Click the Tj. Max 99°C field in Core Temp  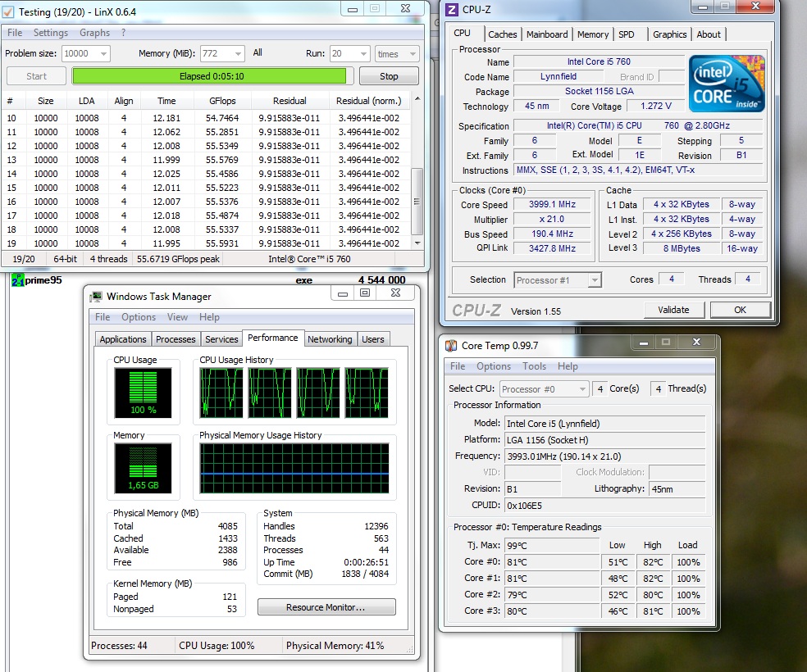[552, 546]
